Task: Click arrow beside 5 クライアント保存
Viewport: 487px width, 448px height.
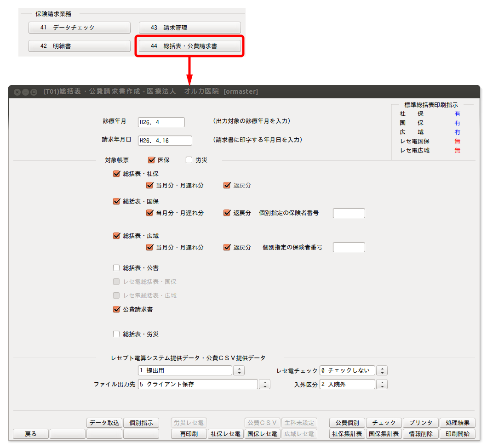Action: (x=264, y=385)
